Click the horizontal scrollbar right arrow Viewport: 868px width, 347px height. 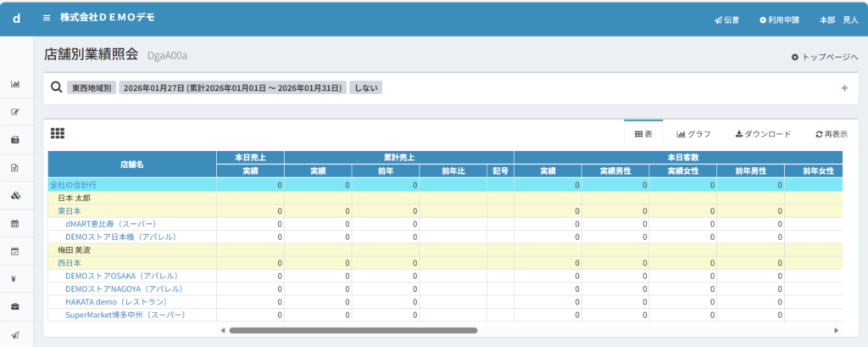pyautogui.click(x=836, y=330)
